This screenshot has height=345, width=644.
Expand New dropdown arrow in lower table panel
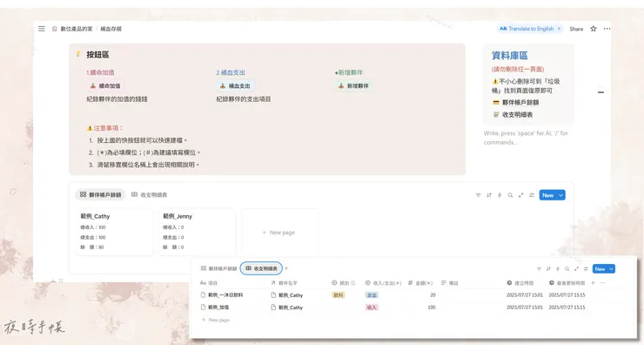click(611, 269)
